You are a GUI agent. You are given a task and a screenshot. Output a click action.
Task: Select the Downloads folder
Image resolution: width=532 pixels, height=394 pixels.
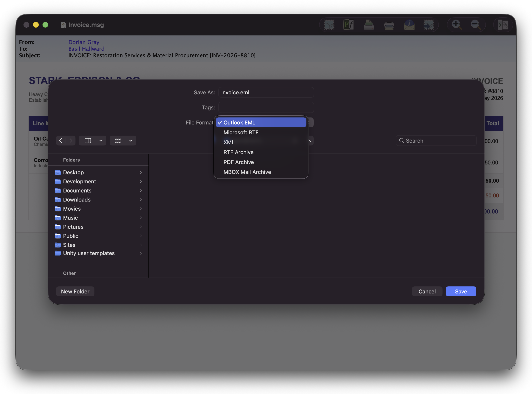[x=98, y=200]
